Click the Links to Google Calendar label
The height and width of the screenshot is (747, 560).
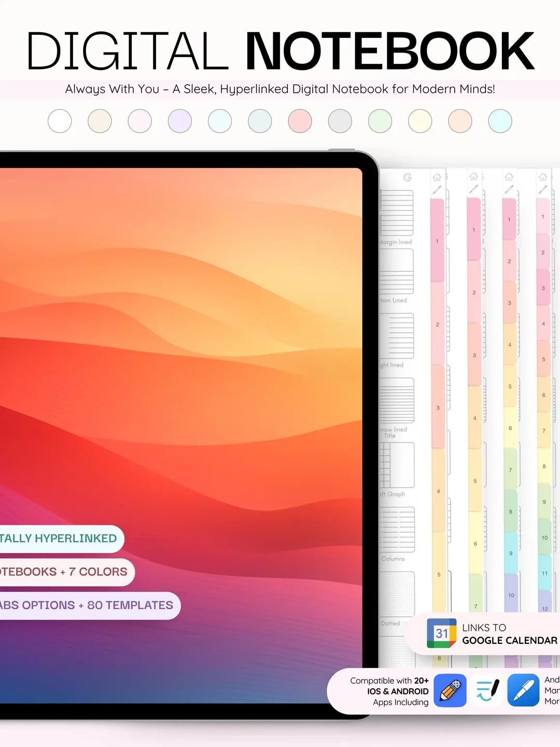[510, 634]
